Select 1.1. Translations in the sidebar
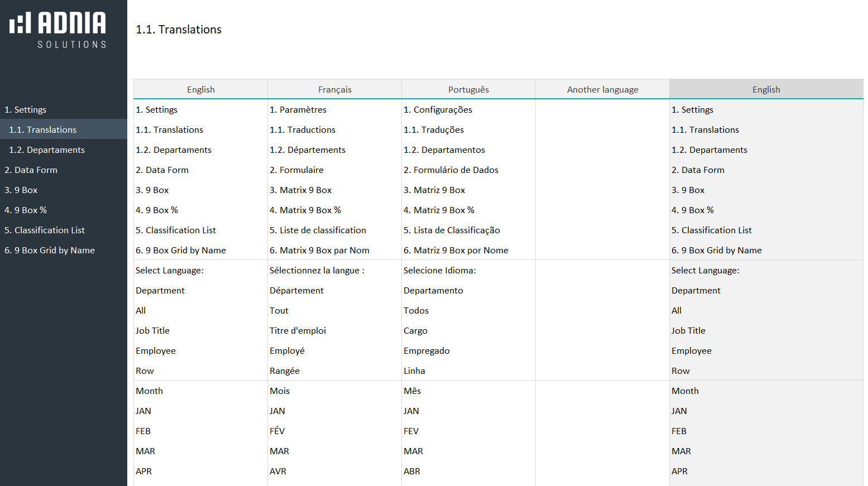 43,130
